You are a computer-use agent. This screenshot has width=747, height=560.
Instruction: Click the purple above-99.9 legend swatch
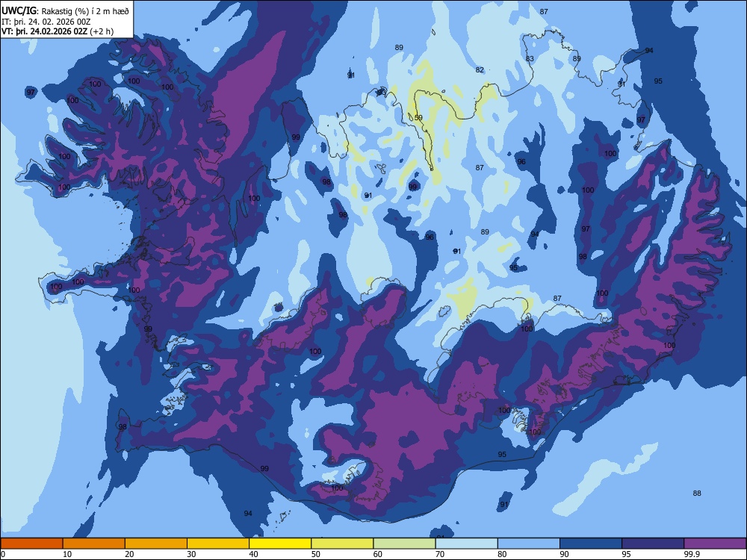pos(715,544)
